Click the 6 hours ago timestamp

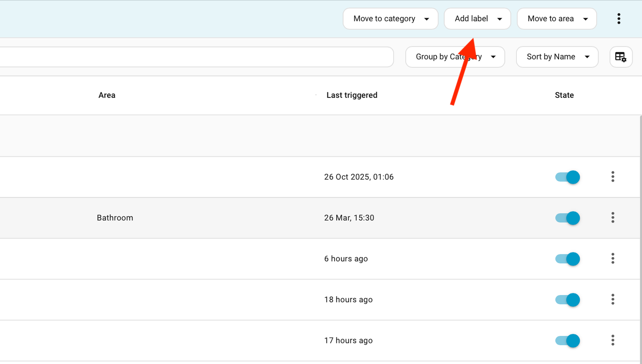(x=346, y=259)
